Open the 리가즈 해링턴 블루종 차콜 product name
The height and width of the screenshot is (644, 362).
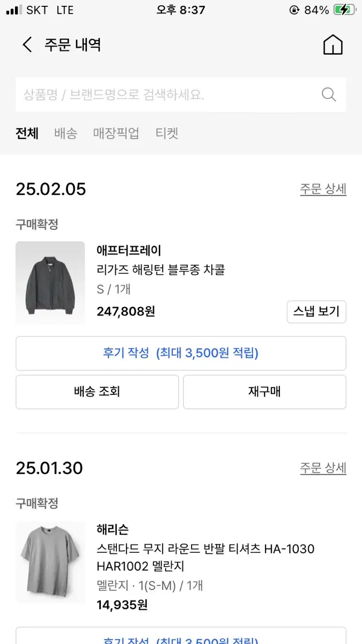[x=160, y=270]
